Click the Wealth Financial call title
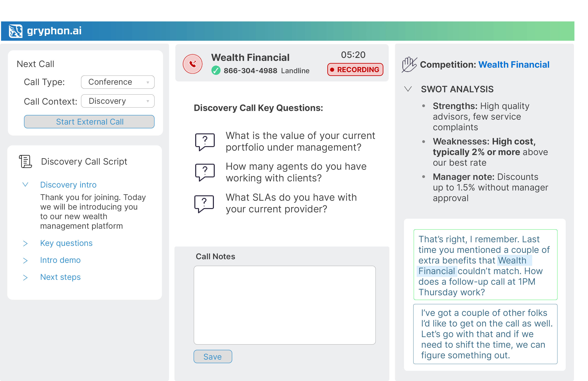This screenshot has width=588, height=381. [250, 57]
